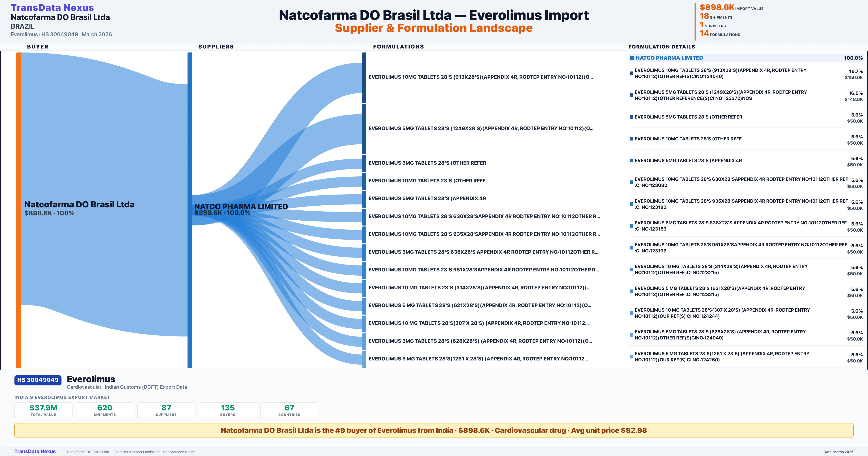This screenshot has width=868, height=456.
Task: Click the HS 30049049 badge
Action: pos(38,380)
